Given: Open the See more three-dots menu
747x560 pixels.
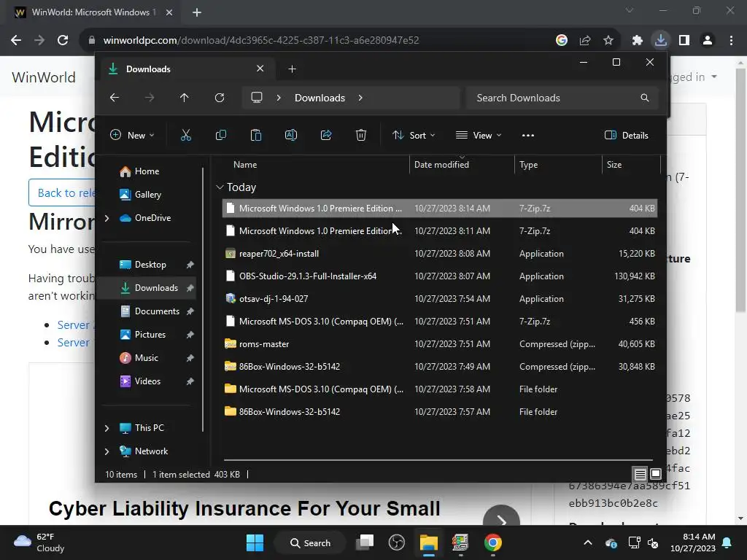Looking at the screenshot, I should [x=528, y=135].
